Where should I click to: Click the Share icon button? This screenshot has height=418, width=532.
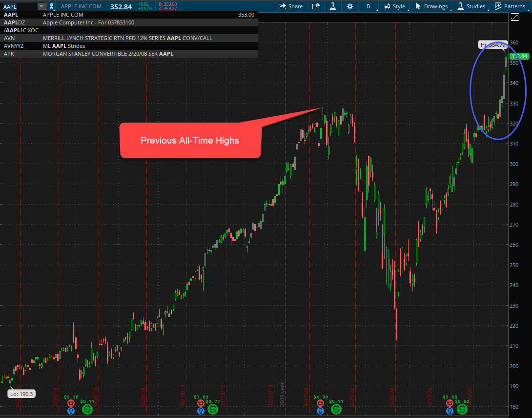[290, 6]
